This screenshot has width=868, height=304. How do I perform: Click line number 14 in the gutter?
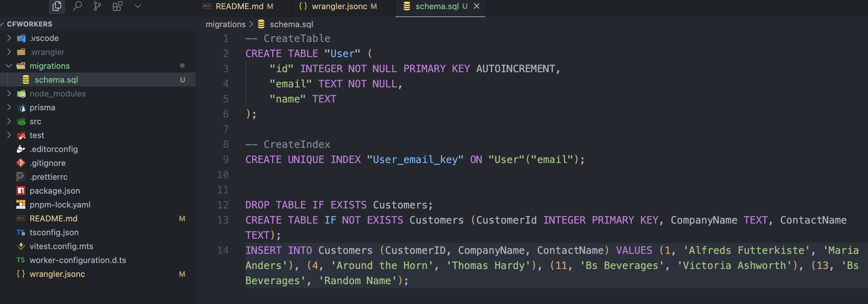pos(223,250)
